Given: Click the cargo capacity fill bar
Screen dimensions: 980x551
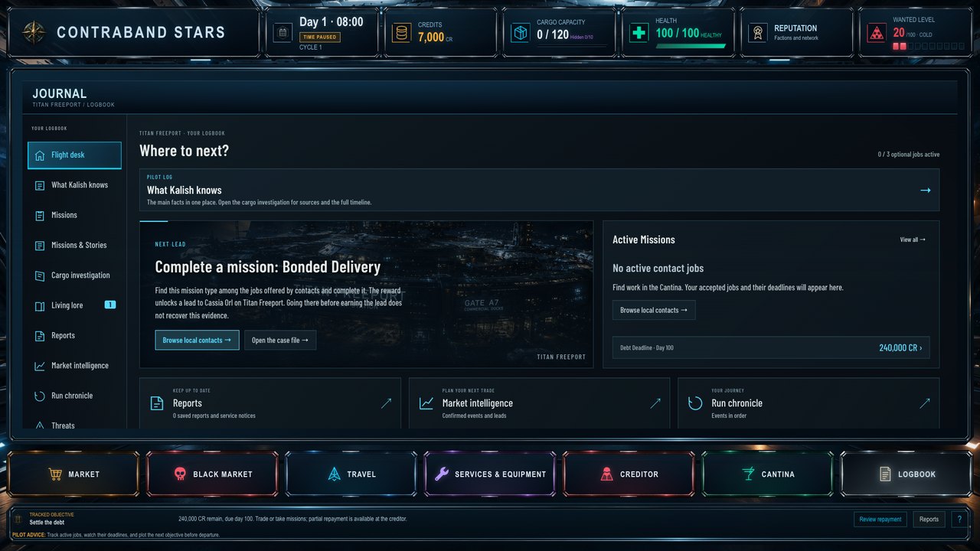Looking at the screenshot, I should point(572,45).
